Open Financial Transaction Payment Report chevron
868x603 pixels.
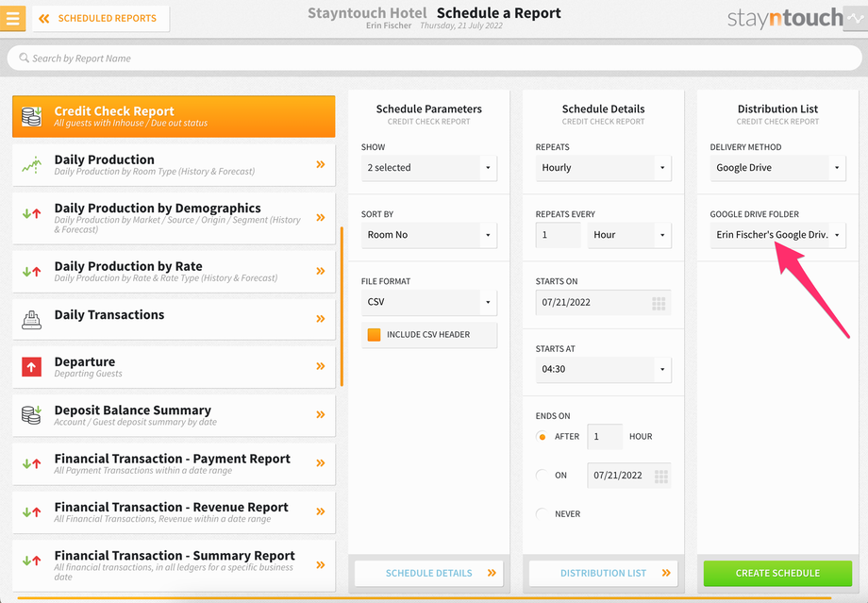(321, 463)
